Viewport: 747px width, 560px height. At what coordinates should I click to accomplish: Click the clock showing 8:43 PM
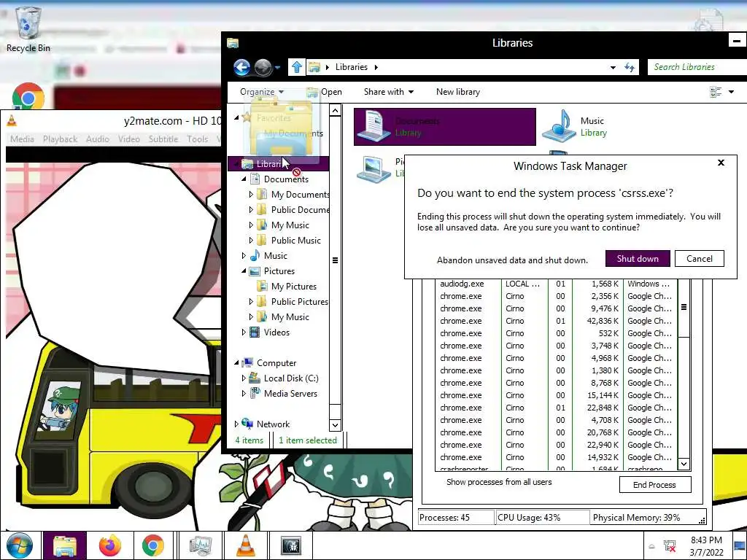click(706, 540)
